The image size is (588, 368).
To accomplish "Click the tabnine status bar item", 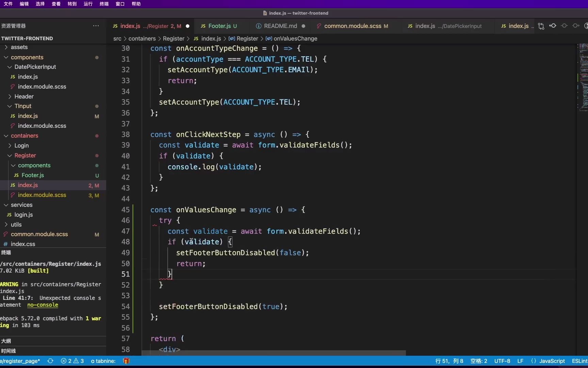I will point(103,361).
